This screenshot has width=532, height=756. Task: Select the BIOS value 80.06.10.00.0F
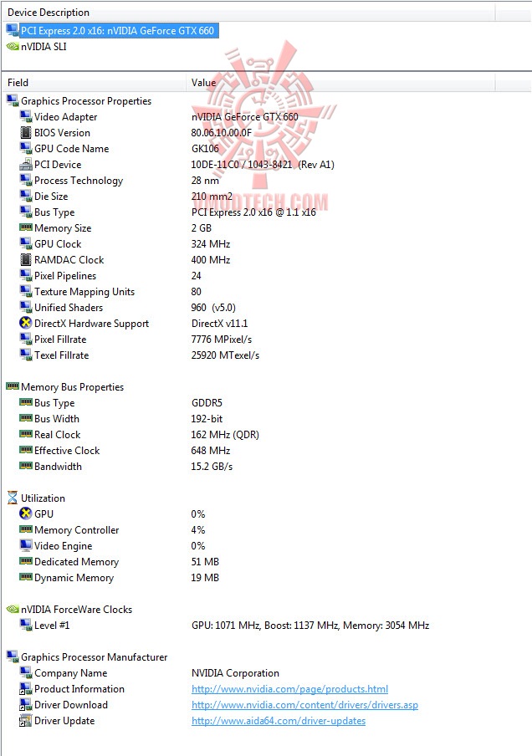click(x=222, y=133)
